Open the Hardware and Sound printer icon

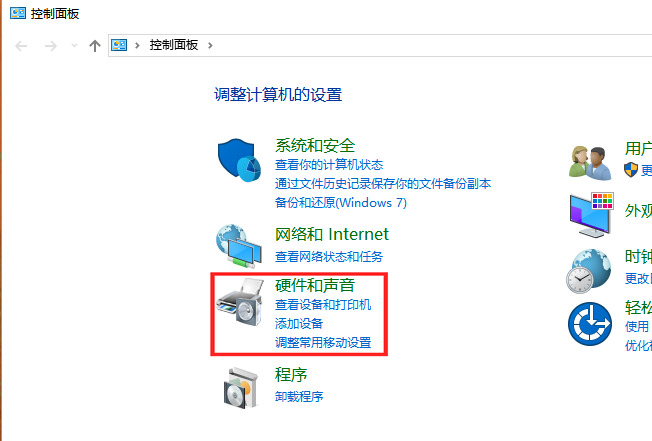click(240, 303)
